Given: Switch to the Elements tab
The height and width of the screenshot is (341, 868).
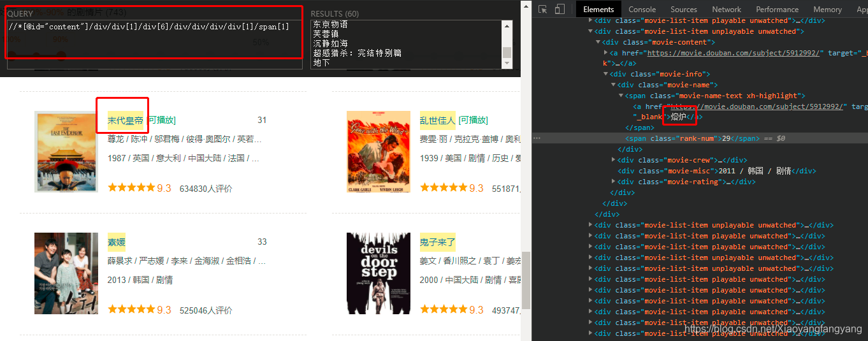Looking at the screenshot, I should (598, 9).
